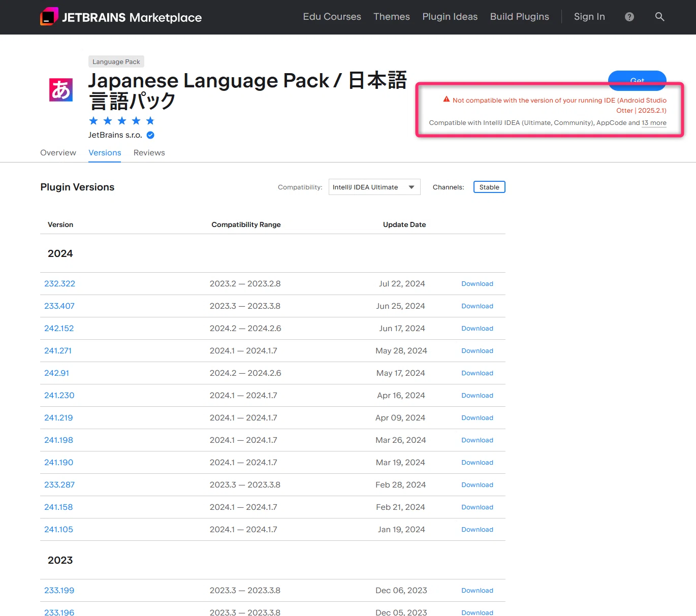Click the '13 more' compatible products link
Viewport: 696px width, 616px height.
[654, 123]
